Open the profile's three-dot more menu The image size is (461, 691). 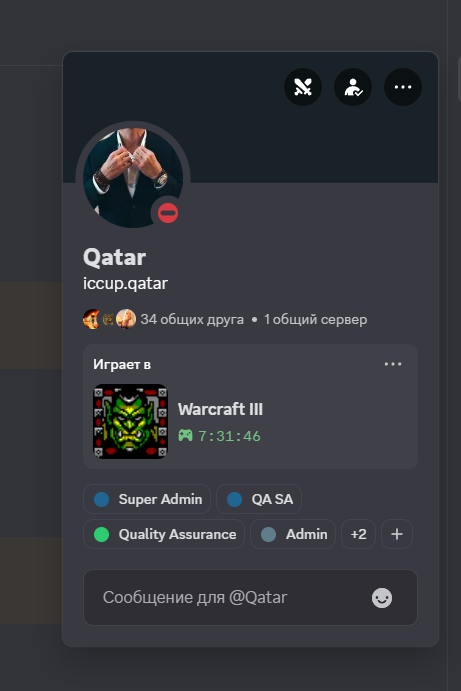coord(403,87)
